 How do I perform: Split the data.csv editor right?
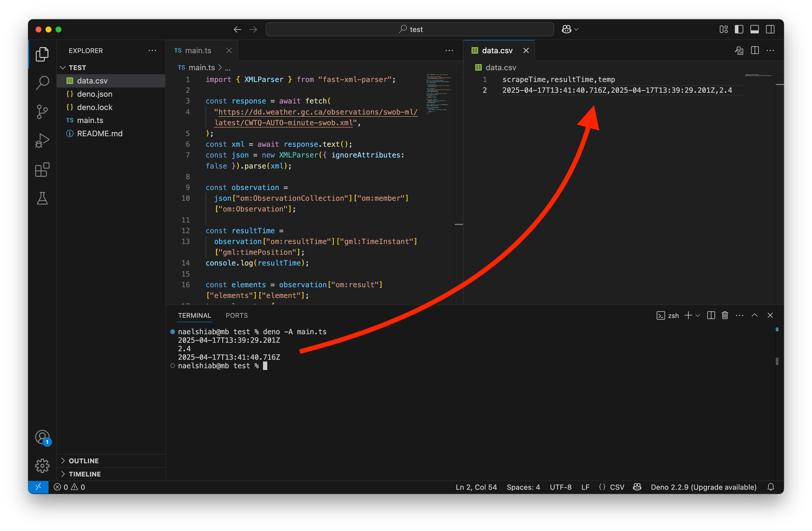755,50
